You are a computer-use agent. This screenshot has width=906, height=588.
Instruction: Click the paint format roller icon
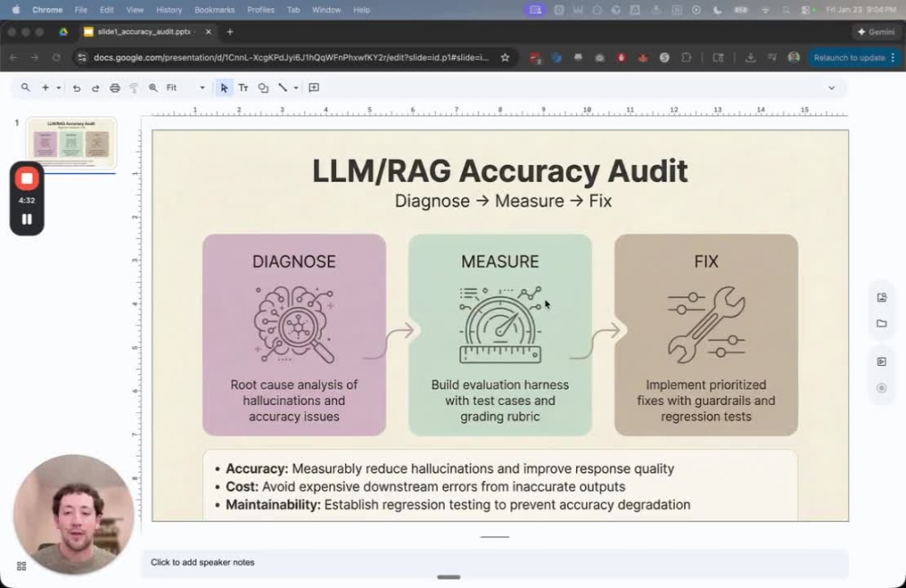point(134,88)
